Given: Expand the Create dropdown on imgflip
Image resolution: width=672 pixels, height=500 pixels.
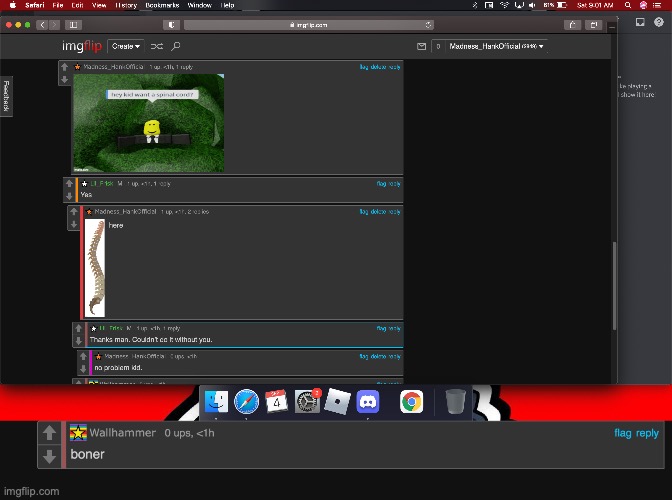Looking at the screenshot, I should coord(126,46).
